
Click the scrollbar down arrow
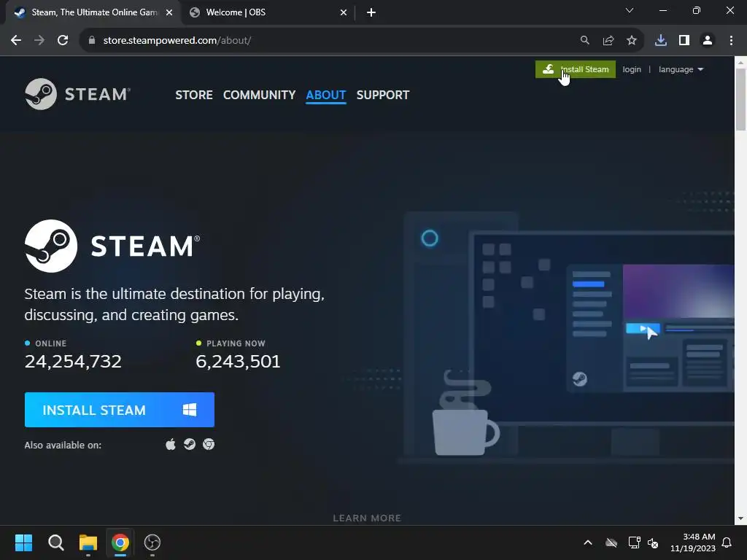740,518
